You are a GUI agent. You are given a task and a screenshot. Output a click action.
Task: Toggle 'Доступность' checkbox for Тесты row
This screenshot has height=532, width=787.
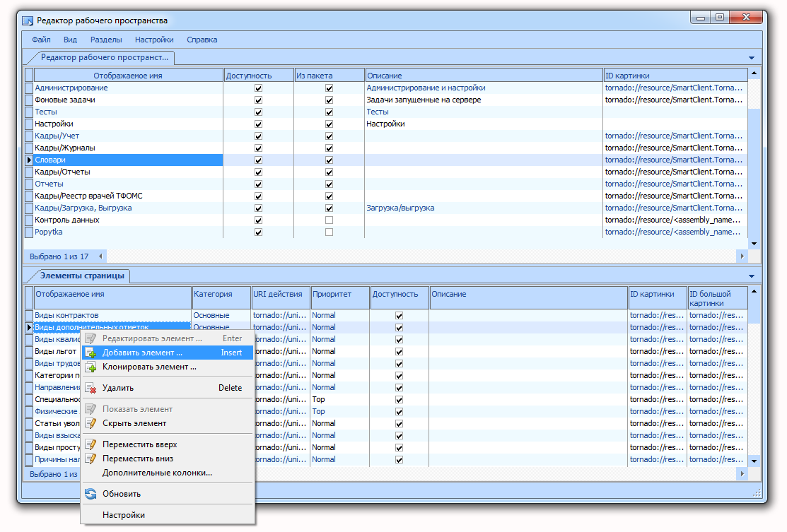click(259, 112)
